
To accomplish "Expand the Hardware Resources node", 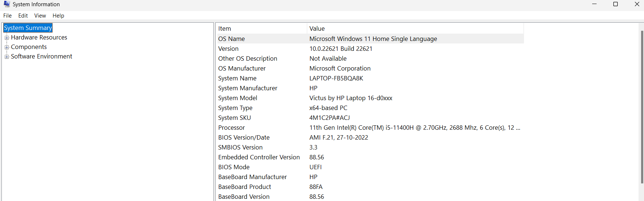I will [7, 38].
